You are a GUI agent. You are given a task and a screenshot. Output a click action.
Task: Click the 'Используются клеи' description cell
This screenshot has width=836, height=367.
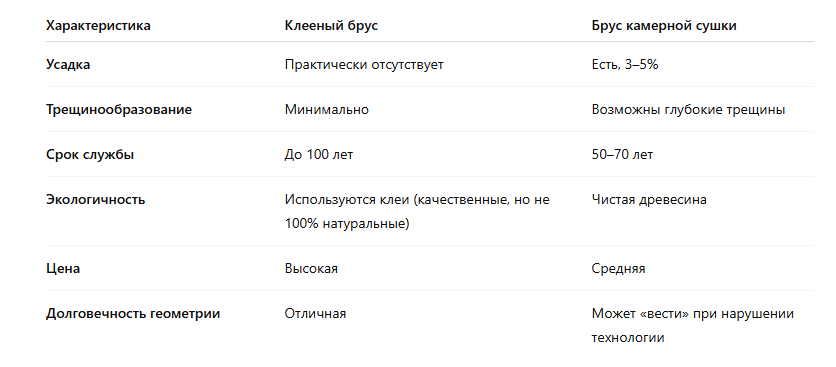click(x=417, y=212)
